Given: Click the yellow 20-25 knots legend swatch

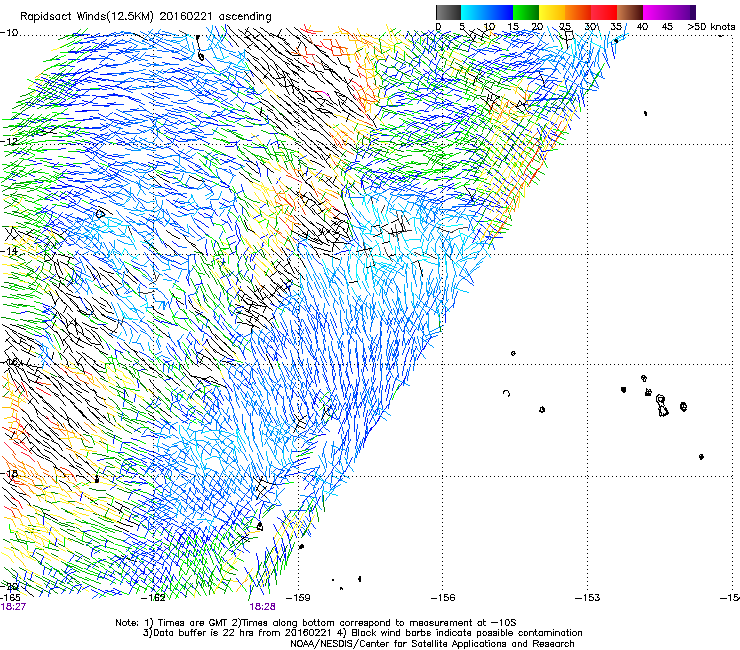Looking at the screenshot, I should (552, 12).
